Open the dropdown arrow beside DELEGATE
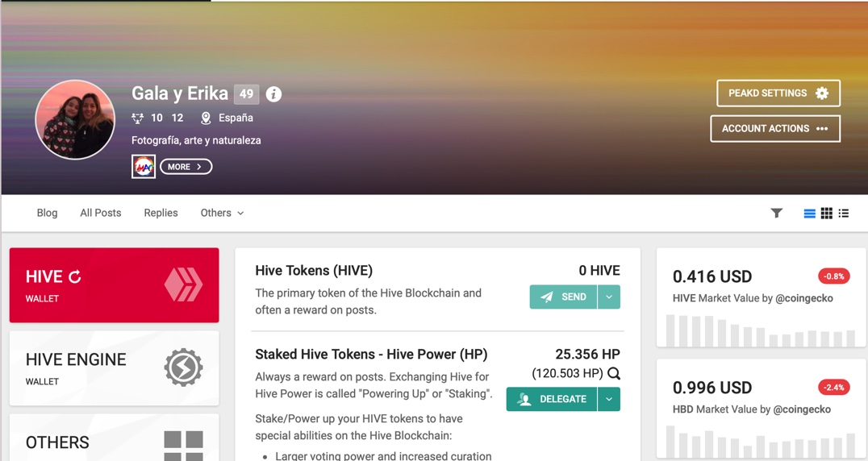The image size is (868, 461). 609,399
